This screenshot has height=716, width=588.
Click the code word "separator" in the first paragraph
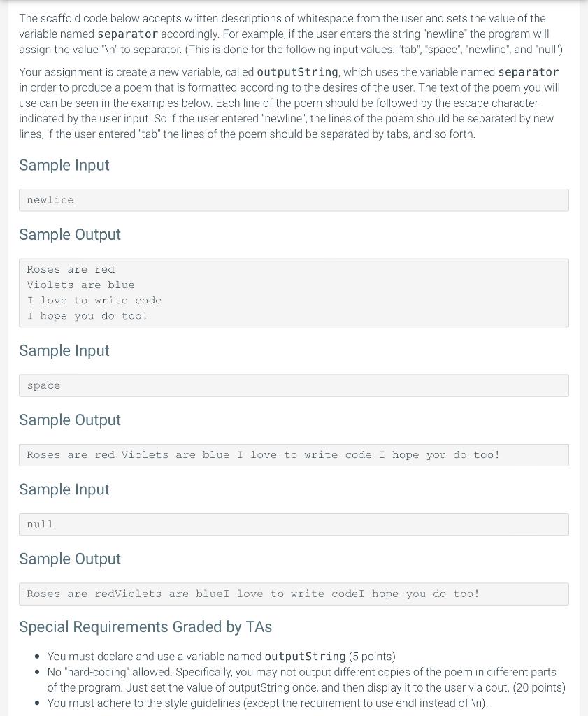(127, 34)
